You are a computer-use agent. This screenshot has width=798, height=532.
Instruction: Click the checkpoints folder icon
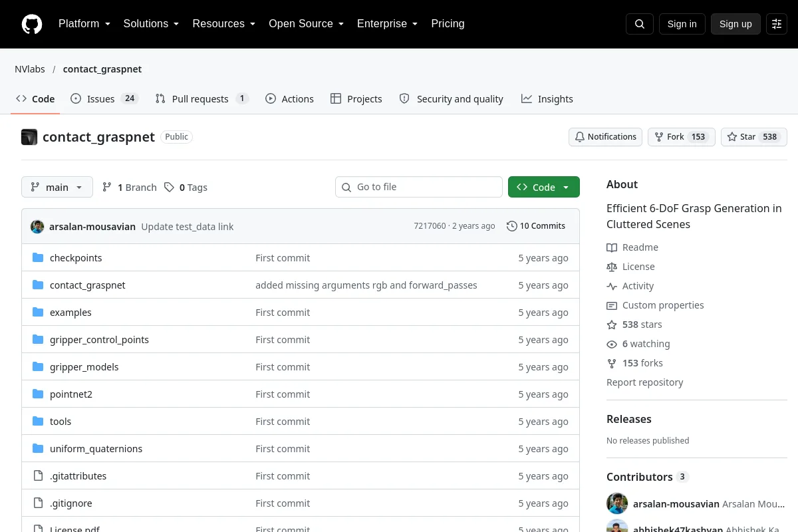click(38, 258)
